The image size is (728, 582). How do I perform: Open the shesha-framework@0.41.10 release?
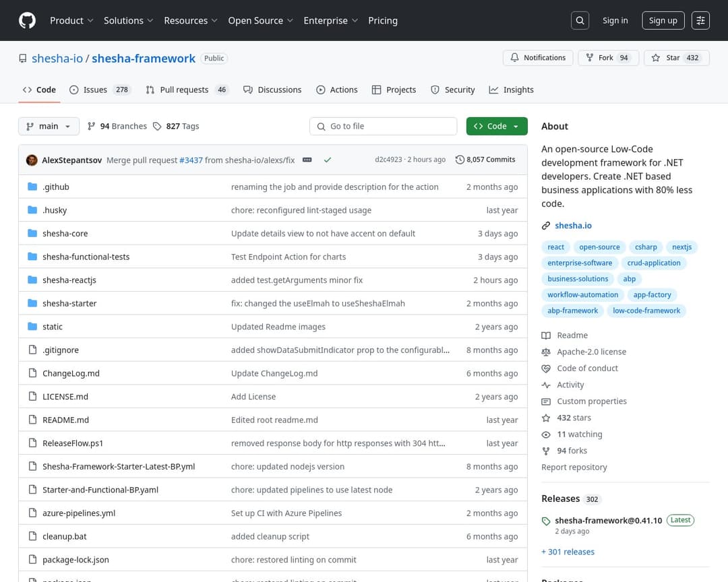click(x=608, y=520)
